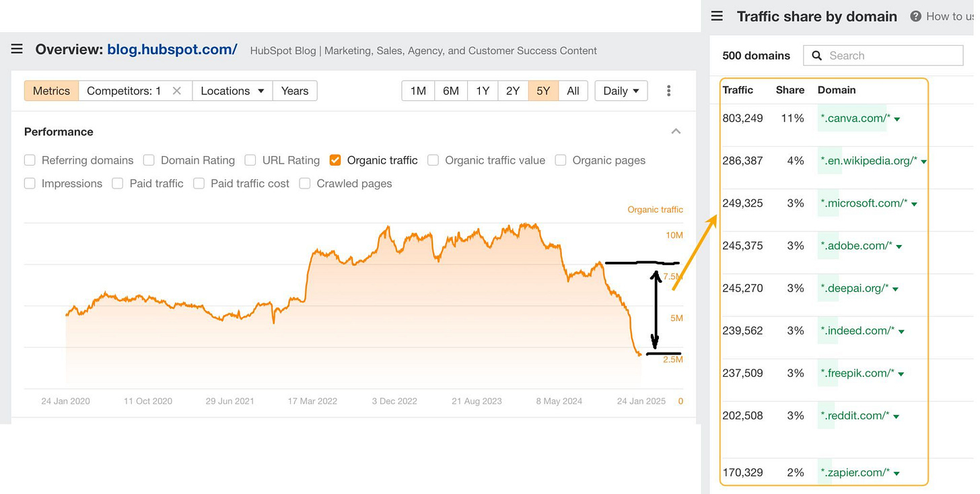Viewport: 980px width, 494px height.
Task: Switch chart range to 6M
Action: coord(451,91)
